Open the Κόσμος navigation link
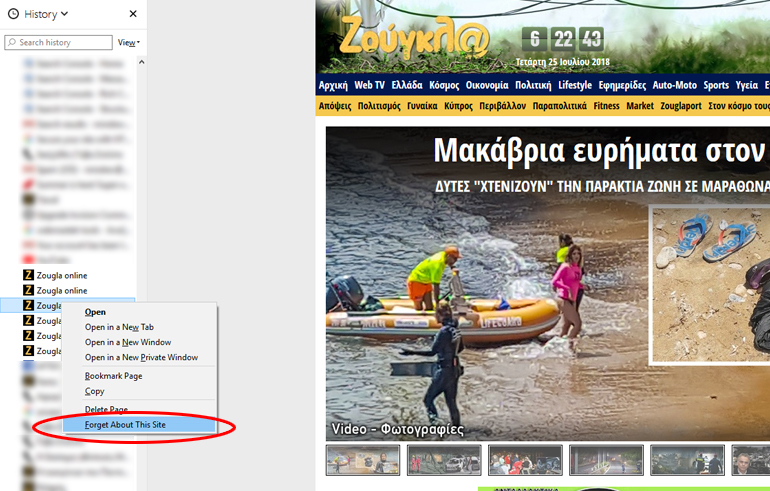This screenshot has width=770, height=491. point(444,85)
